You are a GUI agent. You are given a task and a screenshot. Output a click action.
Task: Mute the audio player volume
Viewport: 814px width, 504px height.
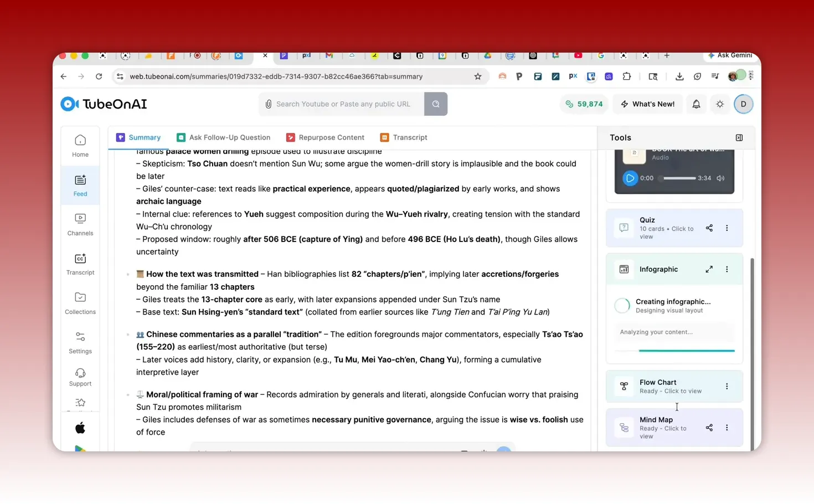click(720, 178)
